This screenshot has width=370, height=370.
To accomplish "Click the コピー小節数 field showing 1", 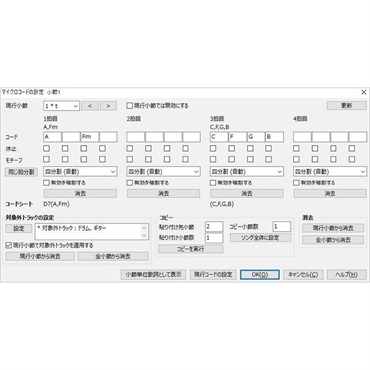I will pyautogui.click(x=282, y=227).
